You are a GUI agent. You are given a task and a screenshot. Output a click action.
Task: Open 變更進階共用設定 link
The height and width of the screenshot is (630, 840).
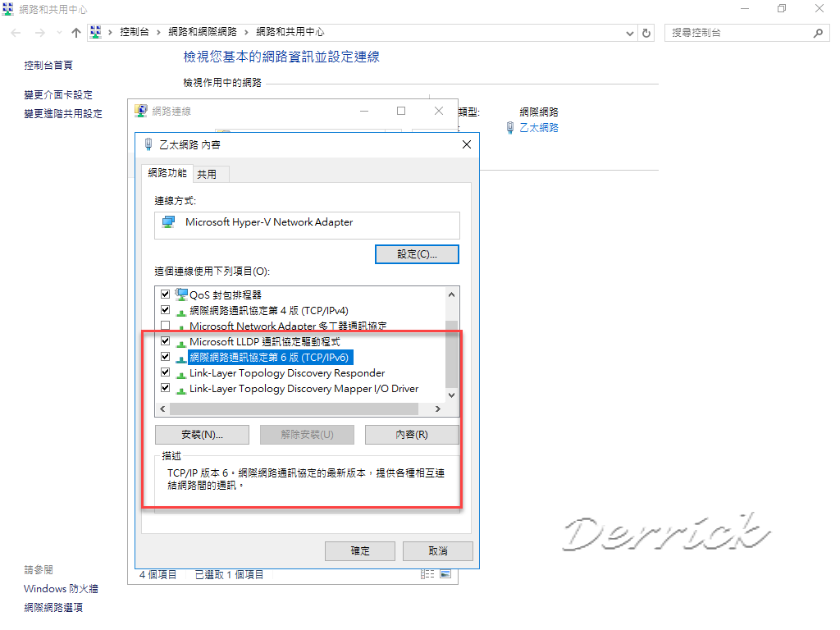pos(62,113)
